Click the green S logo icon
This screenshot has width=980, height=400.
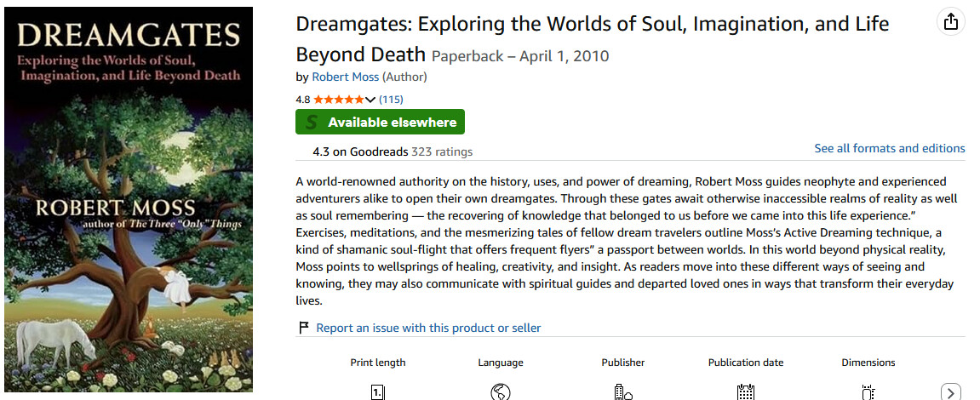pos(311,123)
